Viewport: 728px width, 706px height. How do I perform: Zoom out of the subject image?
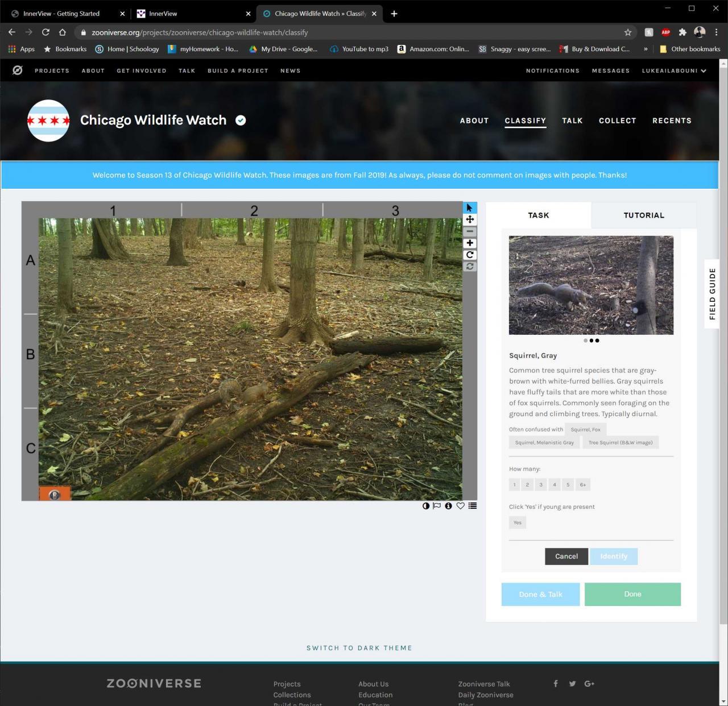[470, 231]
